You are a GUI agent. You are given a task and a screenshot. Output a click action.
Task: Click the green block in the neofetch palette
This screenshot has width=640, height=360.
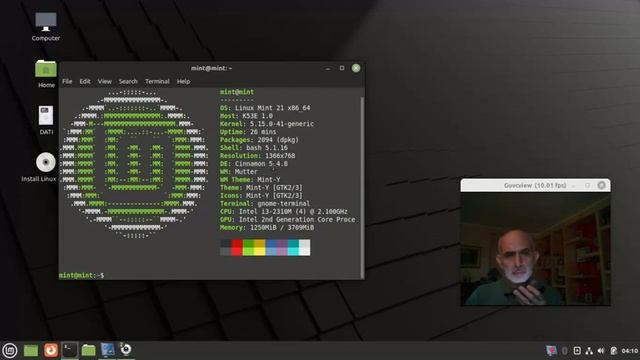248,247
